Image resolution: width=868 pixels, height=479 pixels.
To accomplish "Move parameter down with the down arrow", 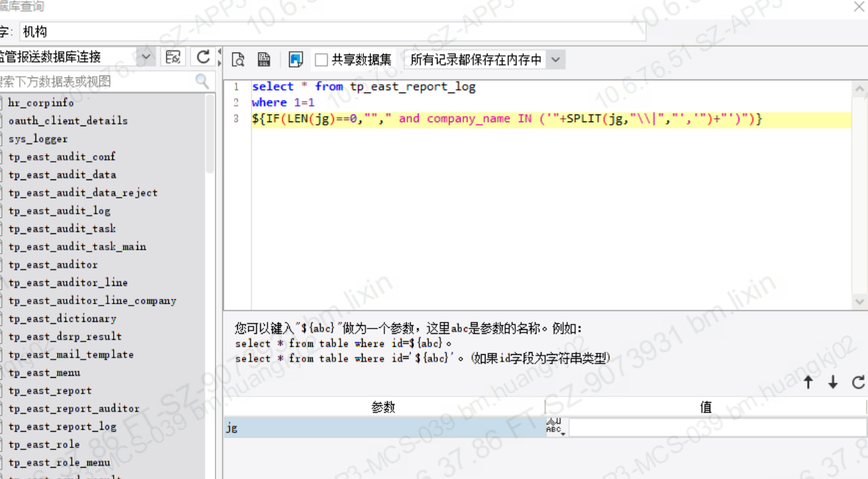I will 833,382.
